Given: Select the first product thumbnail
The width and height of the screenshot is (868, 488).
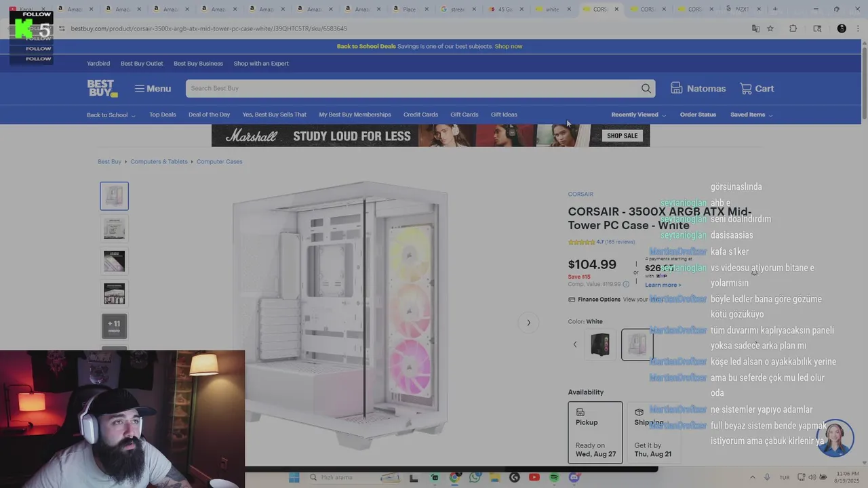Looking at the screenshot, I should [x=114, y=196].
